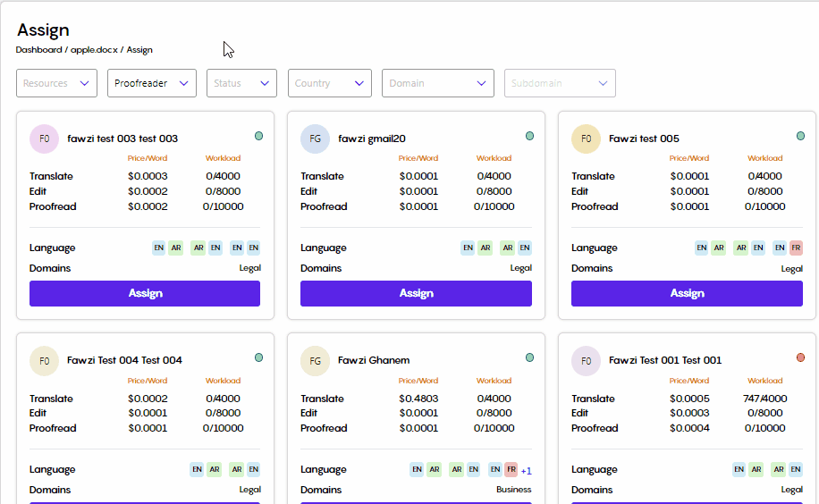
Task: Click the name 'Fawzi Test 004 Test 004'
Action: (124, 360)
